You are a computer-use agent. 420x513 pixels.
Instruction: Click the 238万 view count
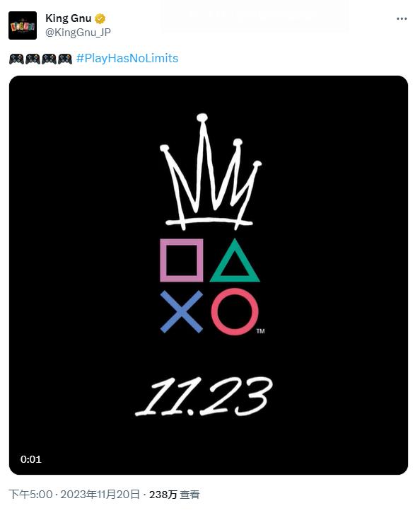[x=163, y=495]
